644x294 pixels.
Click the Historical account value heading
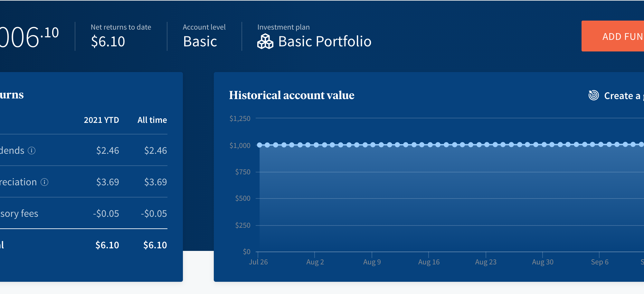(x=291, y=95)
